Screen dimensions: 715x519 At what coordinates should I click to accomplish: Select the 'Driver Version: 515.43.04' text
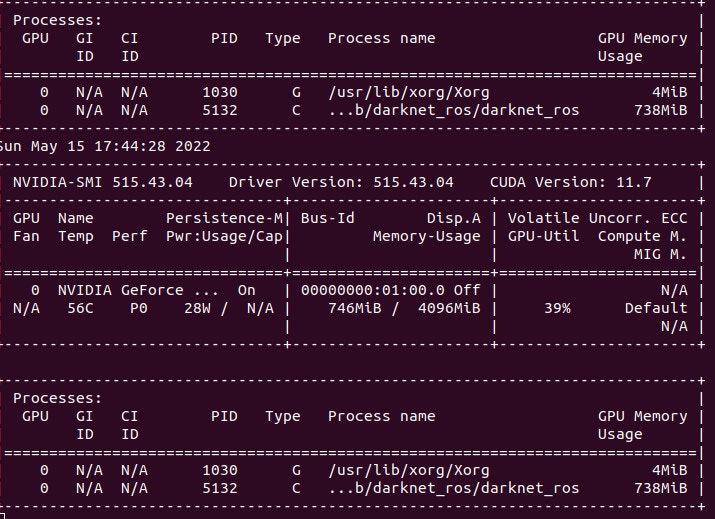click(x=341, y=182)
